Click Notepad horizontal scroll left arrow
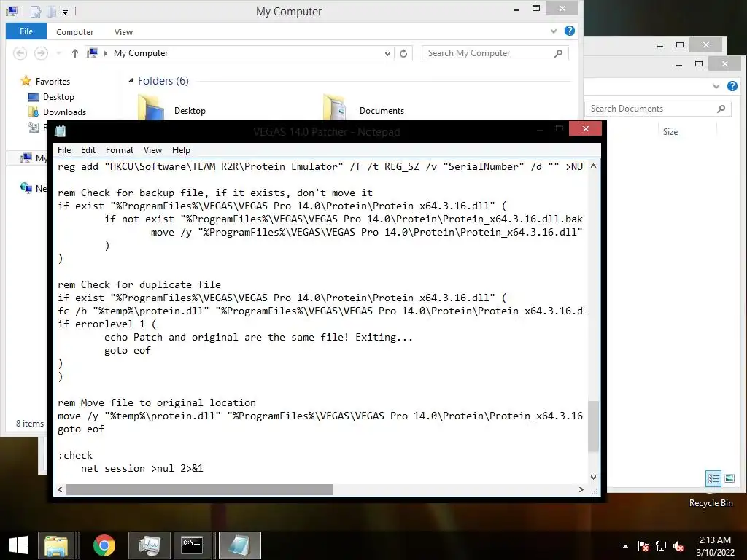The height and width of the screenshot is (560, 747). tap(60, 489)
